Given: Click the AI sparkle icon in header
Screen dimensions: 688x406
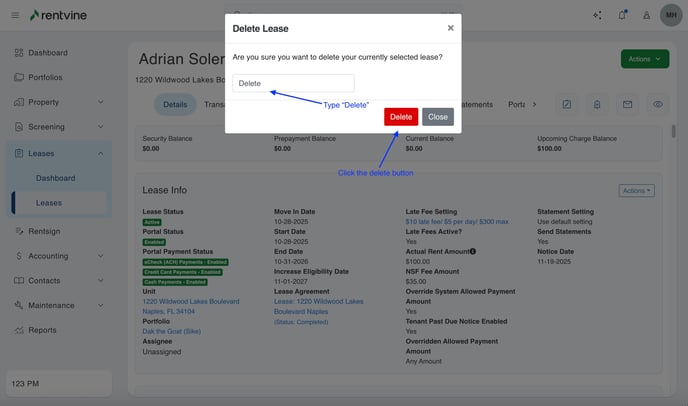Looking at the screenshot, I should point(597,15).
